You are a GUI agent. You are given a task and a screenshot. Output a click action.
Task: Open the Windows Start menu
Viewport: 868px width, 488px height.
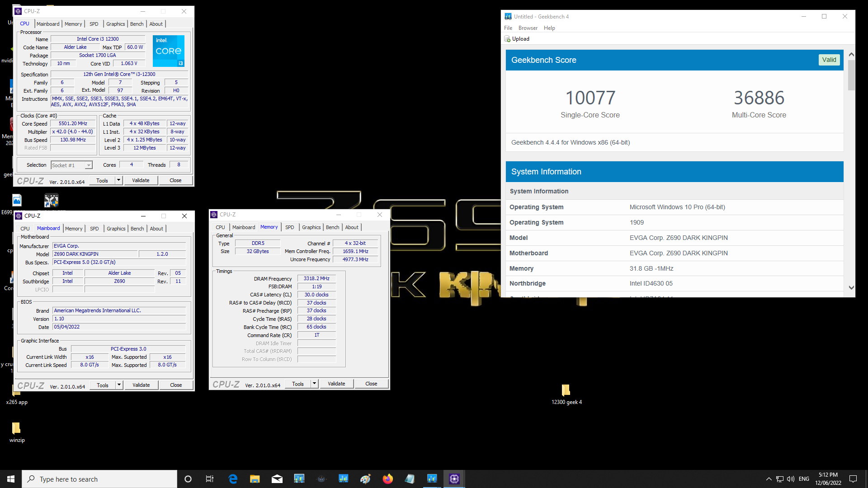(x=11, y=479)
